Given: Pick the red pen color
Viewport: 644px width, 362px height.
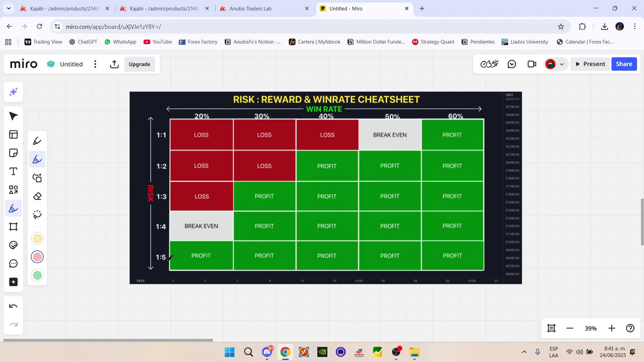Looking at the screenshot, I should (x=37, y=257).
